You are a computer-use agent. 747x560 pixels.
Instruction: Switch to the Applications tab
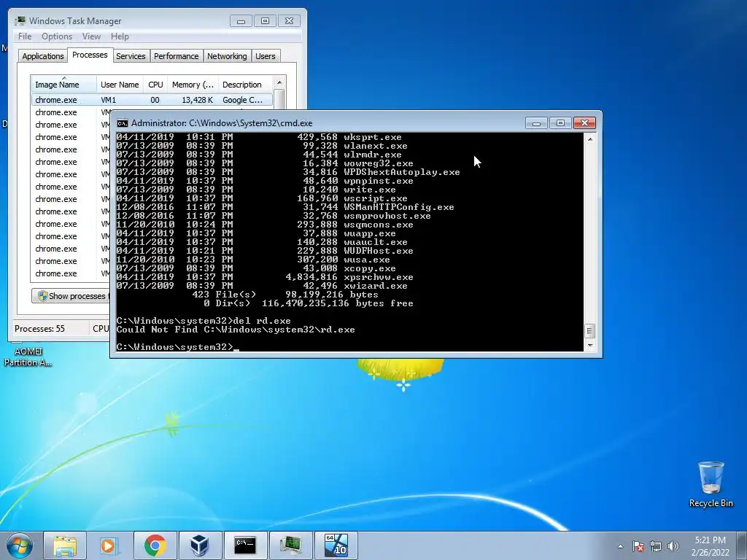pyautogui.click(x=43, y=56)
